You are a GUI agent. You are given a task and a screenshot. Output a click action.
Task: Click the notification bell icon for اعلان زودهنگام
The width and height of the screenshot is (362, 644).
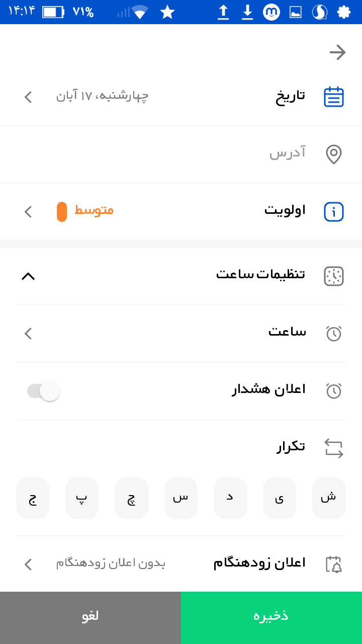(334, 565)
